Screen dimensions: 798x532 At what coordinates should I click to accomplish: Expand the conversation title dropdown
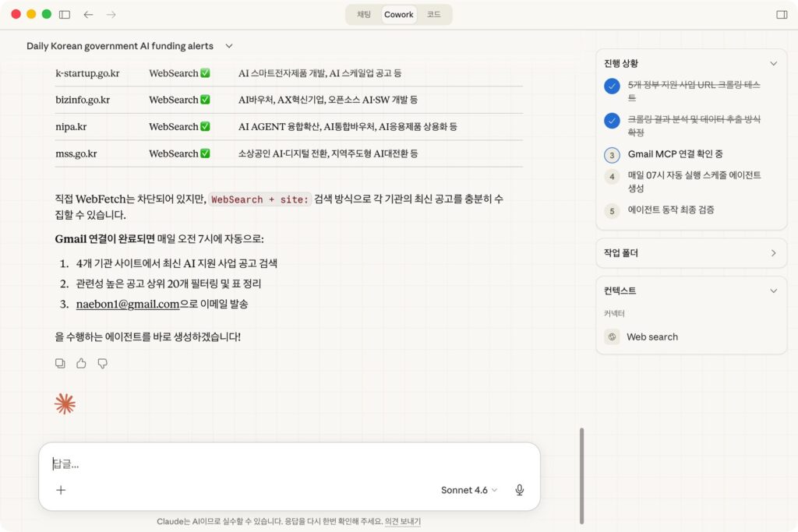tap(228, 46)
